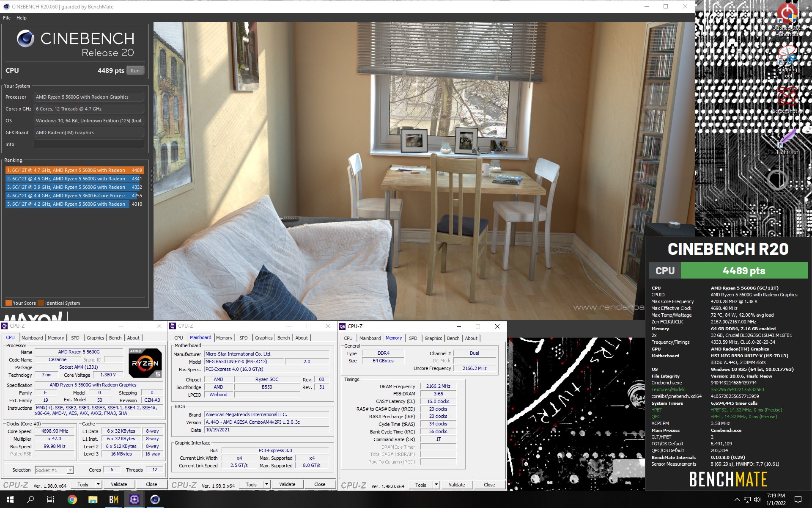Click DRAM Frequency value 2166.2 MHz

tap(438, 386)
